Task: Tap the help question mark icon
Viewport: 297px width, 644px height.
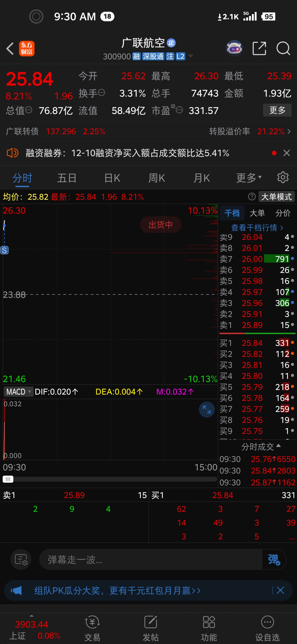Action: pos(252,197)
